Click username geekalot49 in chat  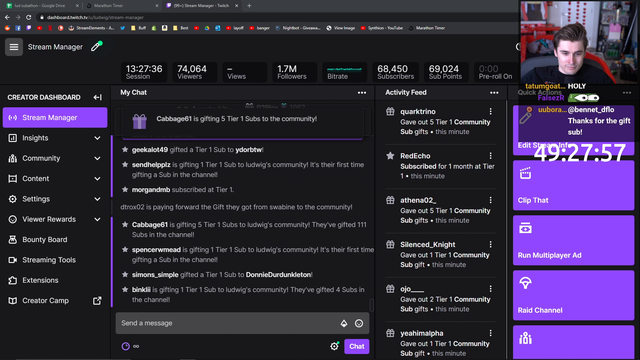pyautogui.click(x=149, y=150)
